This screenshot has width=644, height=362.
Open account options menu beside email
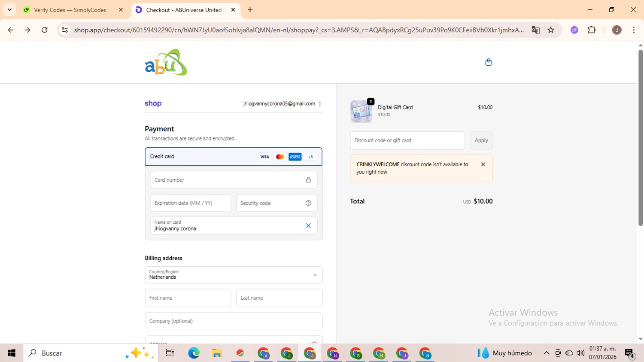coord(320,104)
